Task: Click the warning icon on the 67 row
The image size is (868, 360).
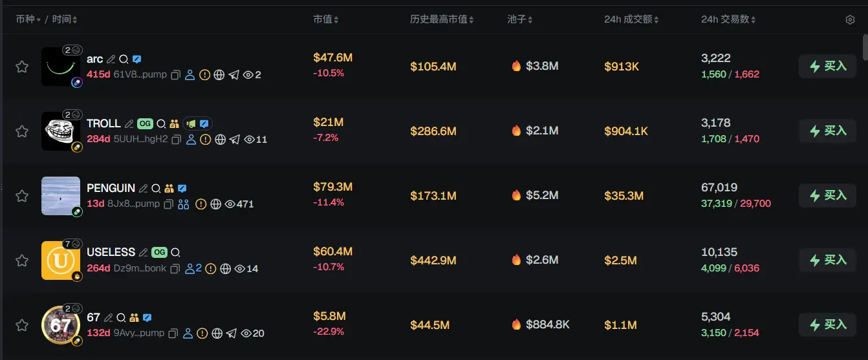Action: 202,334
